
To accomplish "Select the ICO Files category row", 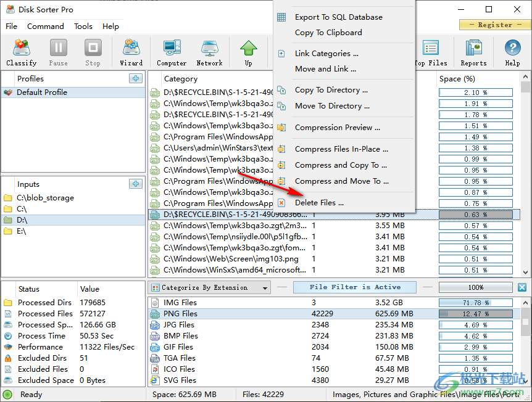I will point(334,369).
